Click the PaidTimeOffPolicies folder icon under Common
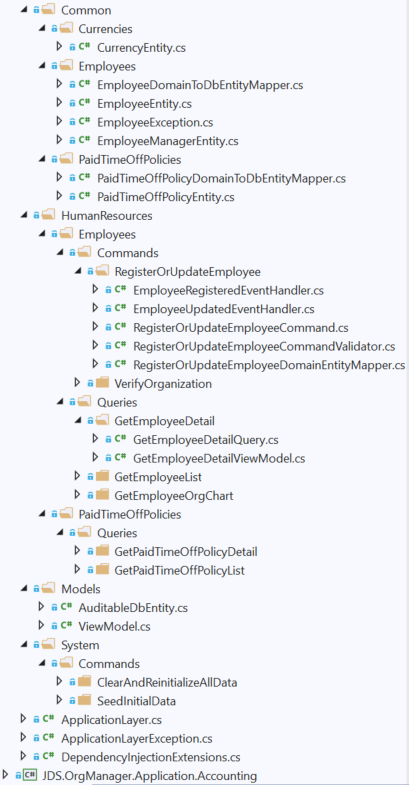Screen dimensions: 409x785 (67, 160)
